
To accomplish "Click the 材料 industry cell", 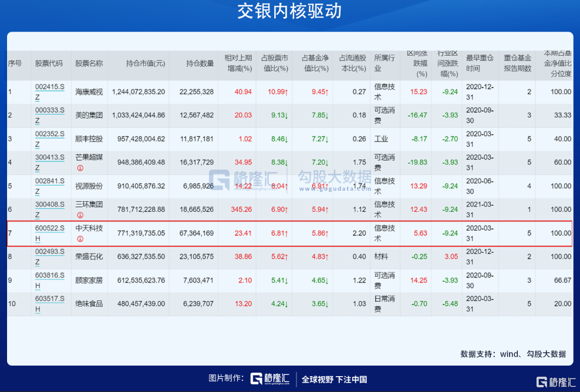I will 381,256.
